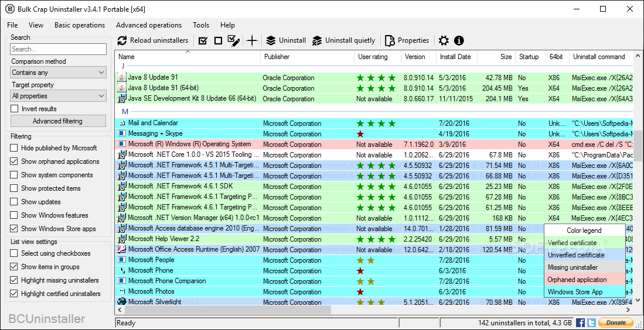Click the Microsoft Phone Companion icon

tap(121, 281)
